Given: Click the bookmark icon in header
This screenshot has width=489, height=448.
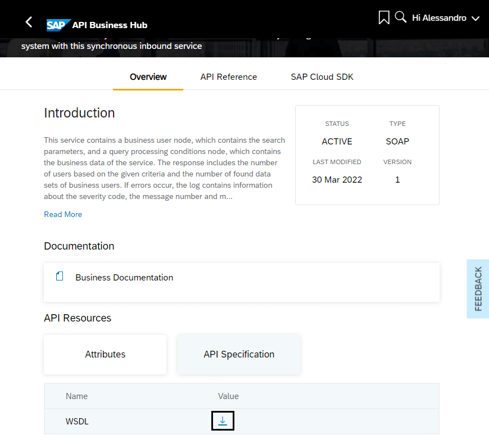Looking at the screenshot, I should click(384, 17).
